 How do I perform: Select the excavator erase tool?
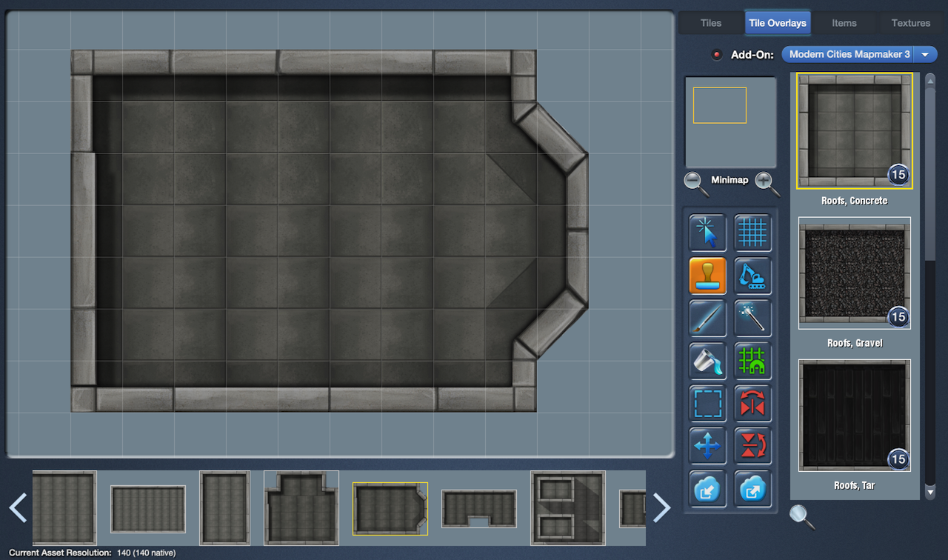click(x=752, y=276)
